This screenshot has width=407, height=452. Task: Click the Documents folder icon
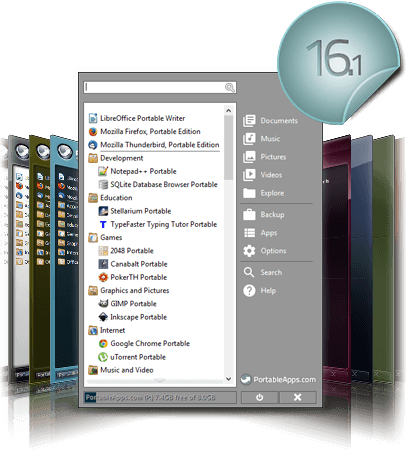tap(249, 121)
